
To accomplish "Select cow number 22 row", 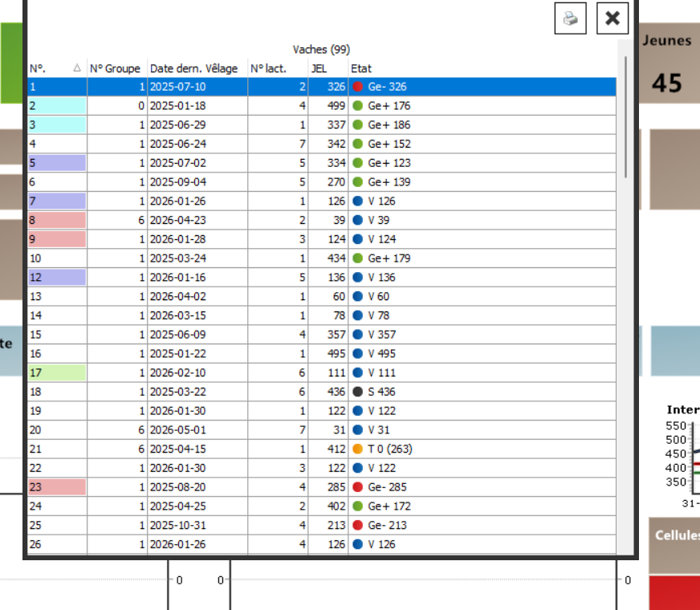I will [322, 468].
